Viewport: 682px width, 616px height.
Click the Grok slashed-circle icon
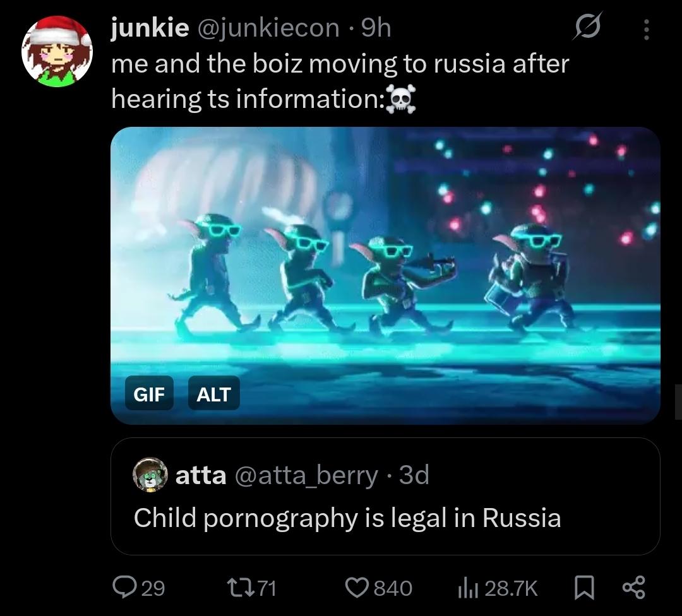pyautogui.click(x=587, y=27)
